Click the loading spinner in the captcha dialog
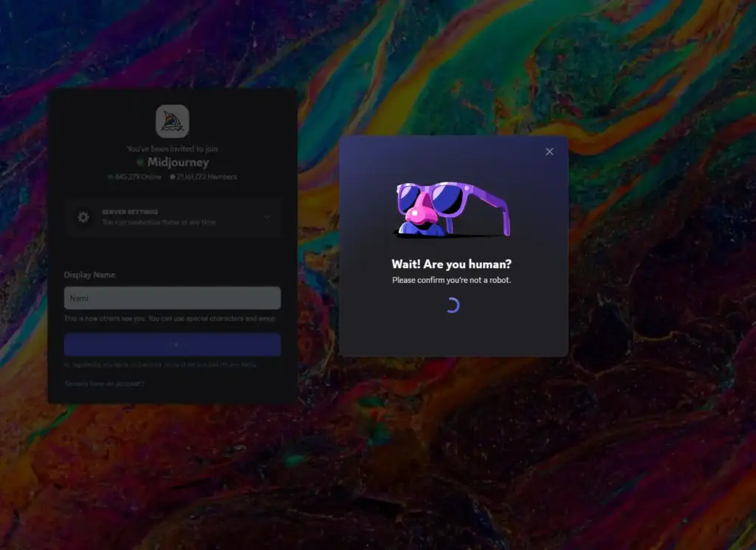Viewport: 756px width, 550px height. tap(453, 305)
